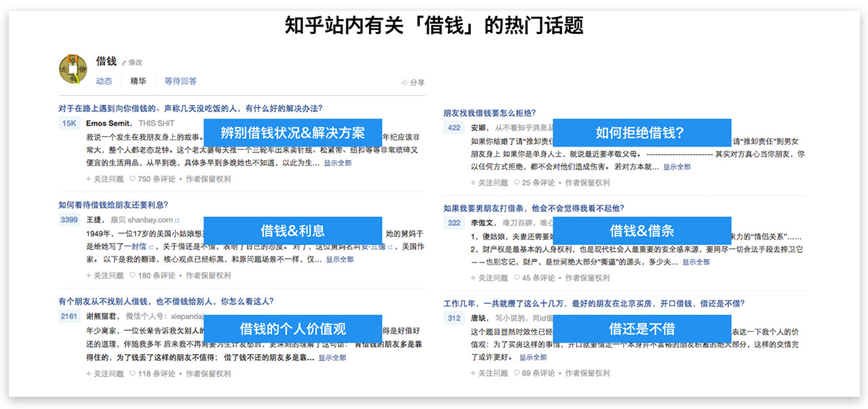Click 关注问题 beside 25 条评论

(x=490, y=182)
